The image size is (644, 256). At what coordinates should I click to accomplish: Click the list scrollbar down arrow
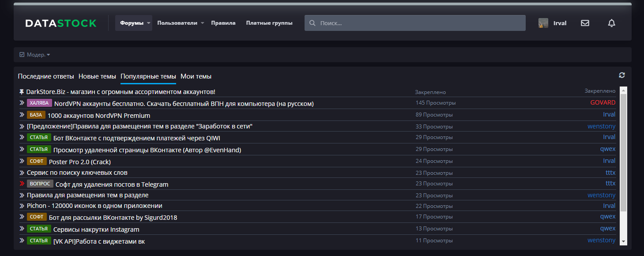(623, 241)
